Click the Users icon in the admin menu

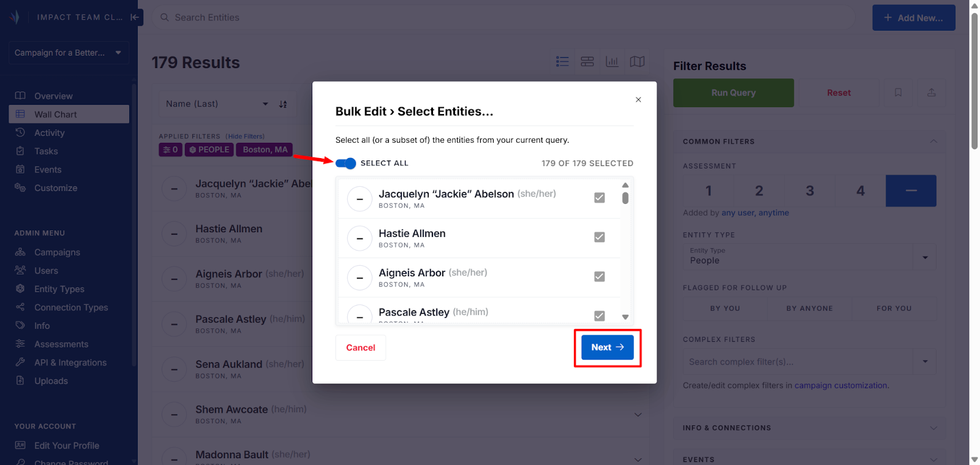click(20, 270)
